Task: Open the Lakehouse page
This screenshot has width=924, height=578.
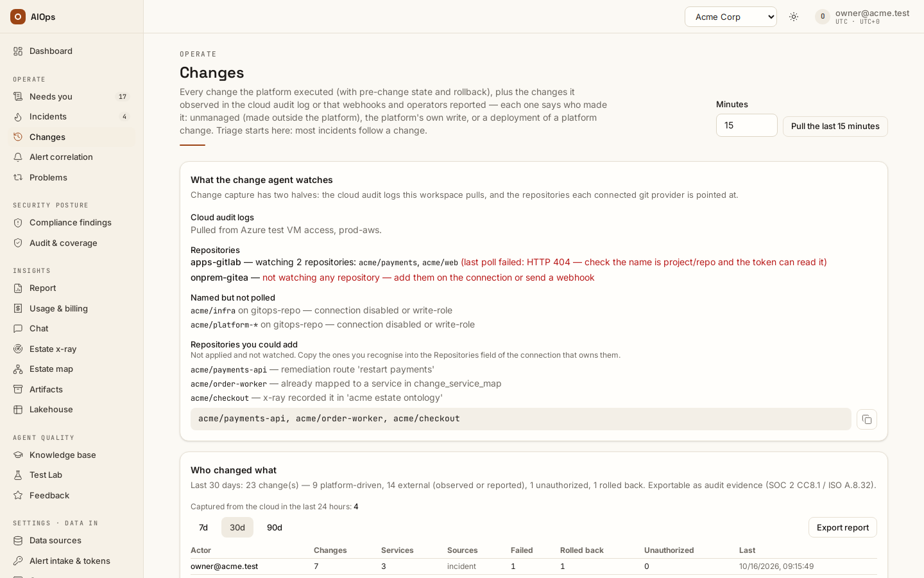Action: (71, 410)
